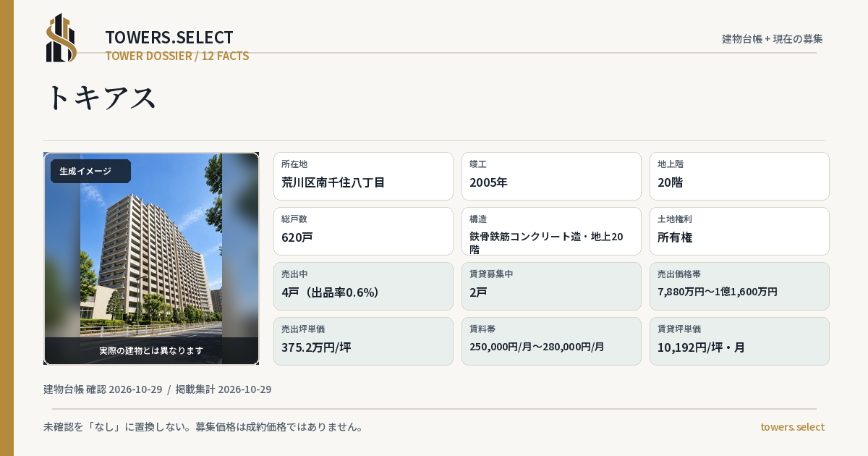Image resolution: width=868 pixels, height=456 pixels.
Task: Click the 竣工 card showing 2005年
Action: (551, 176)
